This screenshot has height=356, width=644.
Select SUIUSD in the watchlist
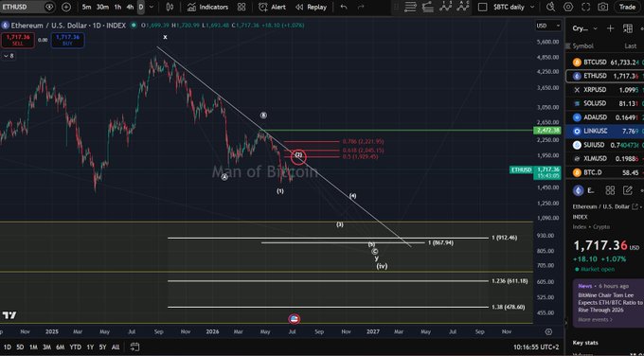coord(604,145)
